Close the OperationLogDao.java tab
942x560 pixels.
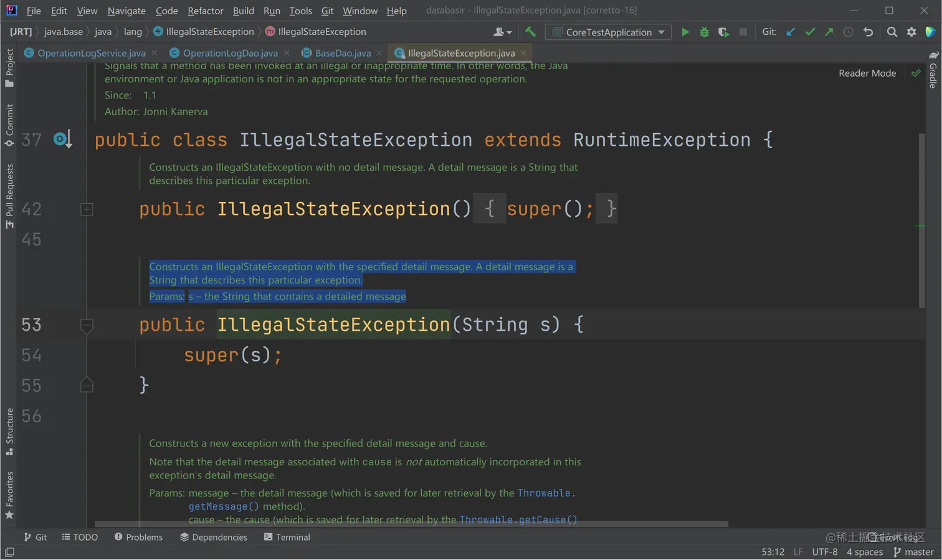[287, 53]
